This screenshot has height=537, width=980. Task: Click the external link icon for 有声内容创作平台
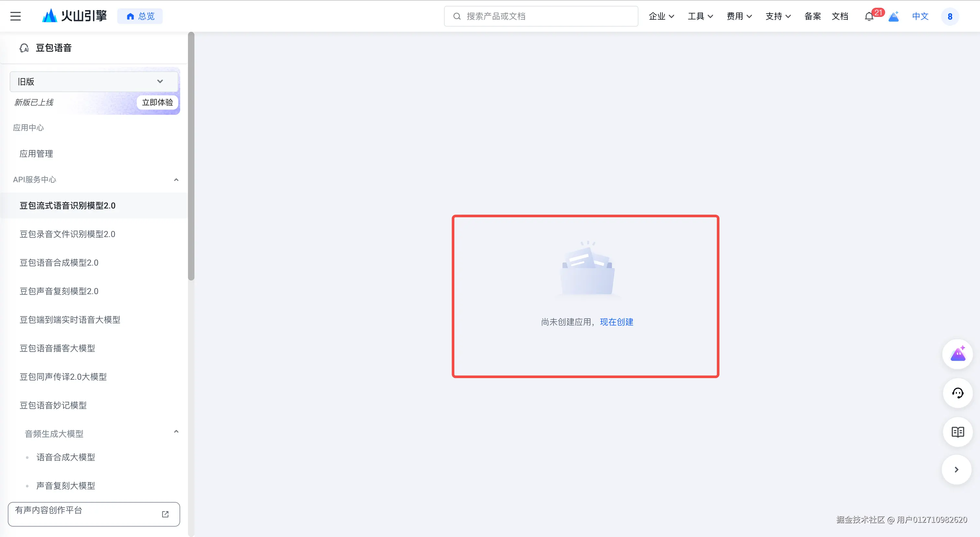point(165,514)
